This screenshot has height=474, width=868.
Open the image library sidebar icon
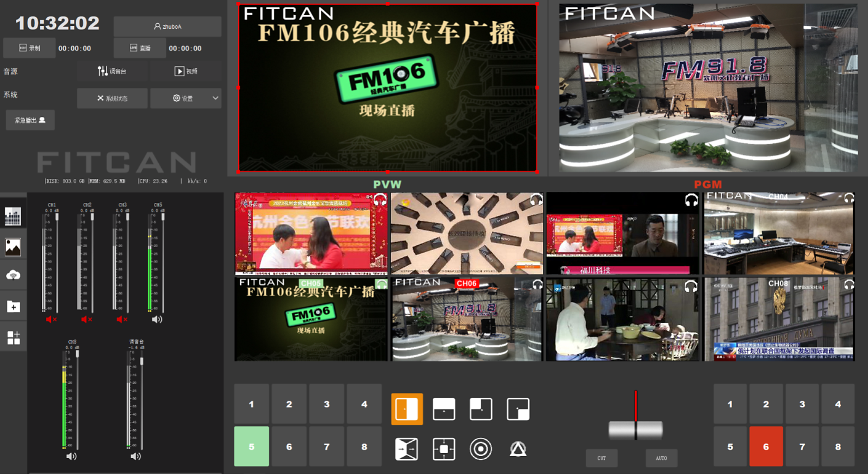13,247
